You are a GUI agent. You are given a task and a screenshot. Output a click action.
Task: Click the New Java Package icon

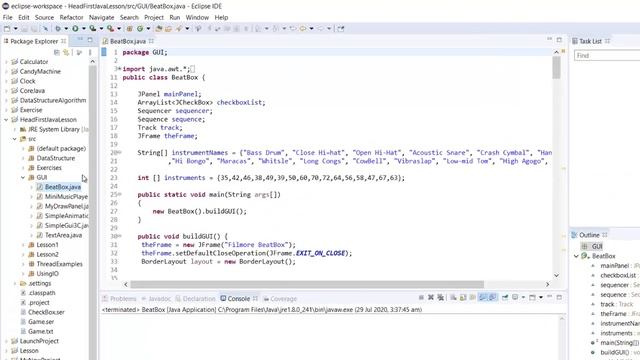129,29
